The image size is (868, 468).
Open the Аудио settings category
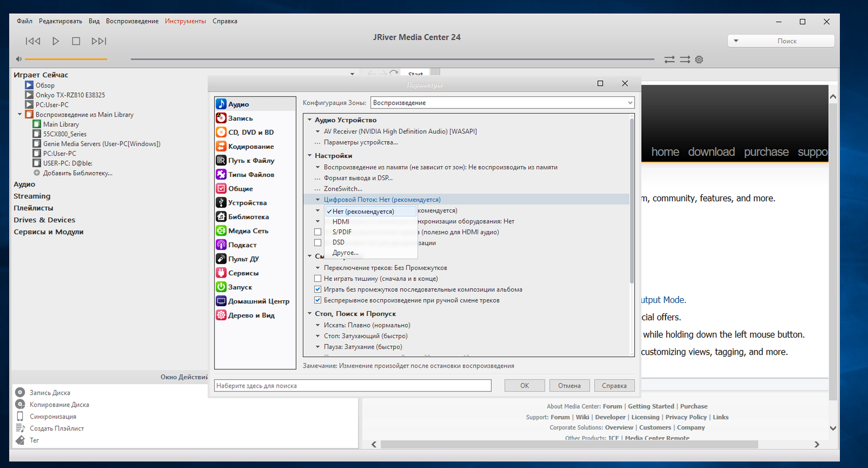pyautogui.click(x=254, y=104)
